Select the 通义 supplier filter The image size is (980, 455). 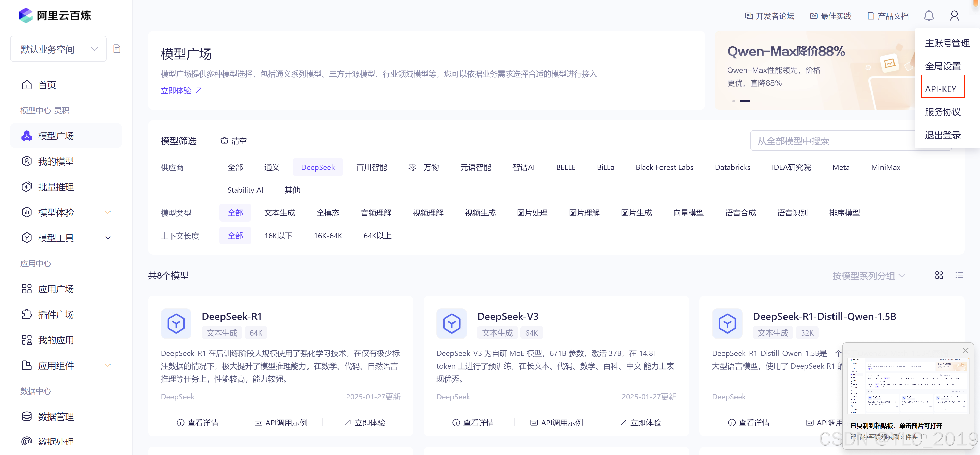tap(272, 167)
